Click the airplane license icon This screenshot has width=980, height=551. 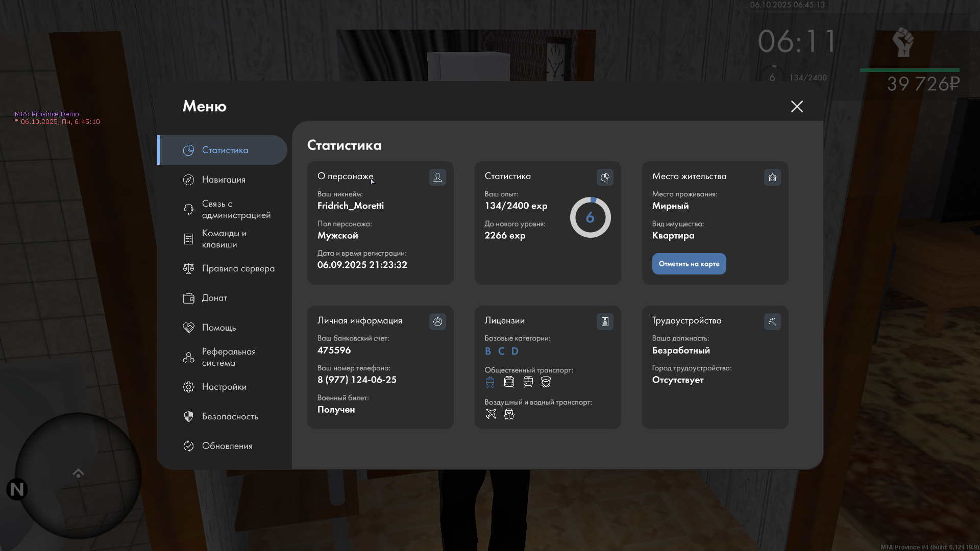(491, 414)
